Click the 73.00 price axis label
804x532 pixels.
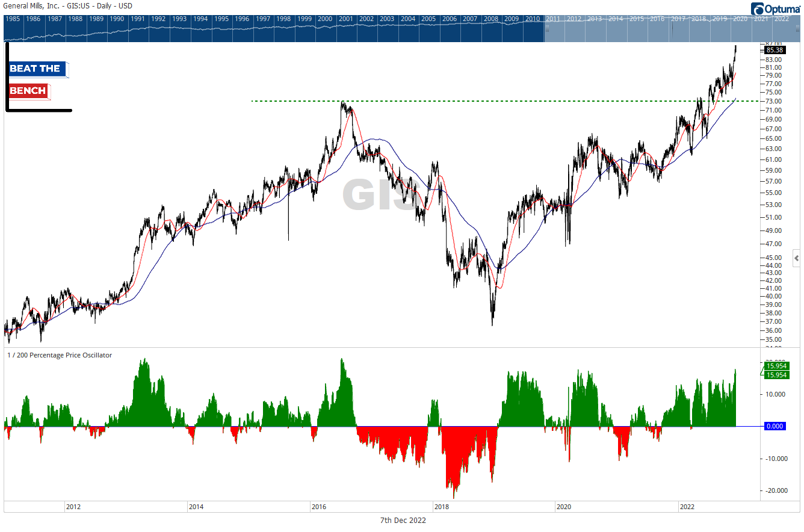773,101
